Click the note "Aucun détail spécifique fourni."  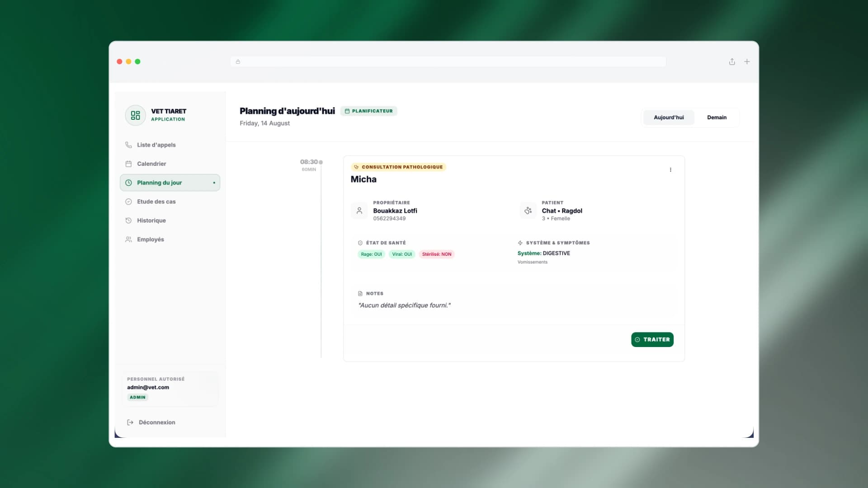click(x=404, y=305)
